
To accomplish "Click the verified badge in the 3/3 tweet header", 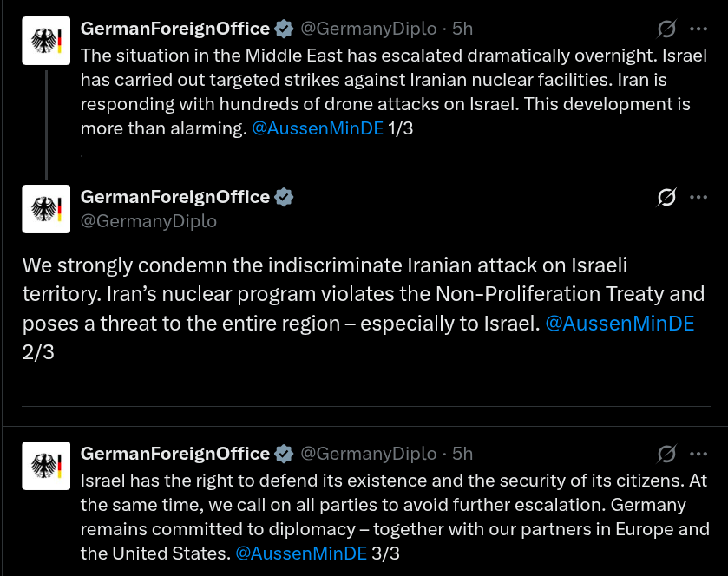I will [x=284, y=454].
